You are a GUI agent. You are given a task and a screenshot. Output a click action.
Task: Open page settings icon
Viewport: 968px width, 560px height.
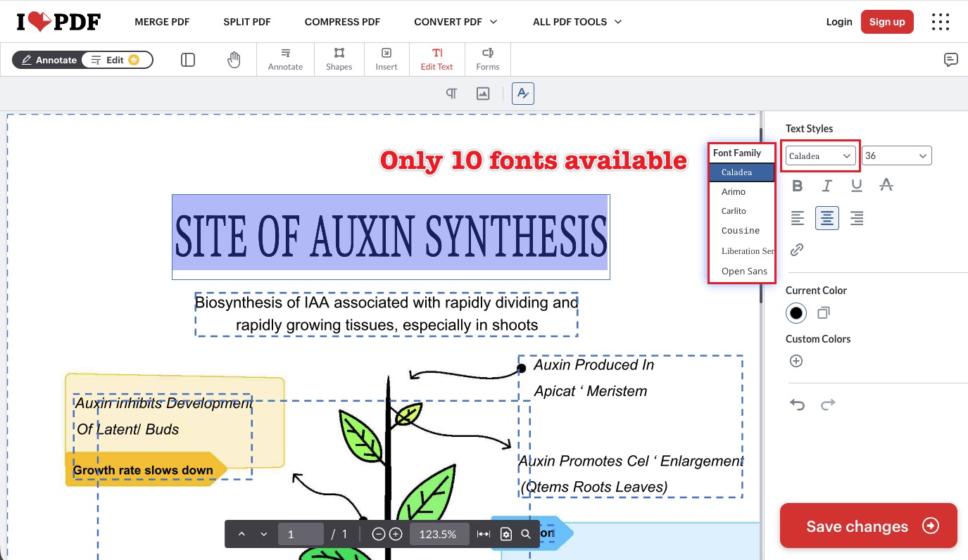pyautogui.click(x=506, y=534)
